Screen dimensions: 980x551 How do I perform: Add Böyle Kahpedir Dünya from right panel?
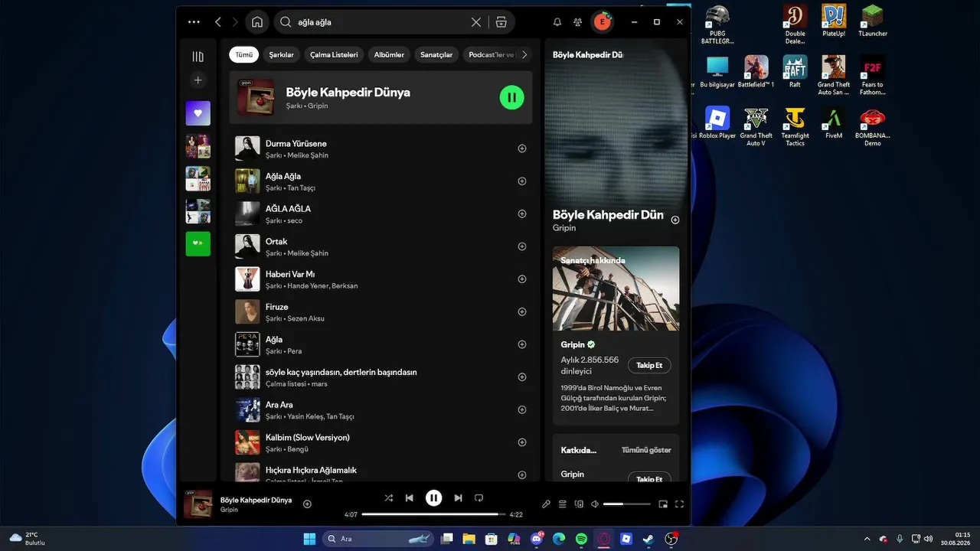tap(675, 220)
